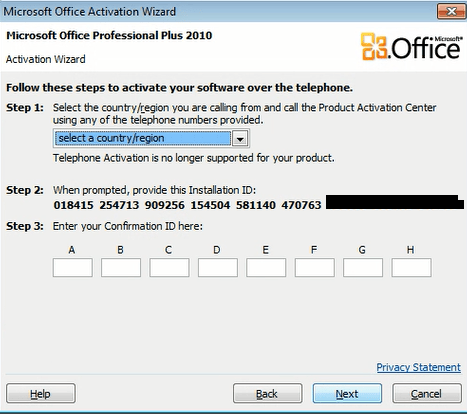467x414 pixels.
Task: Click the 'Activation Wizard' subtitle text
Action: pos(46,59)
